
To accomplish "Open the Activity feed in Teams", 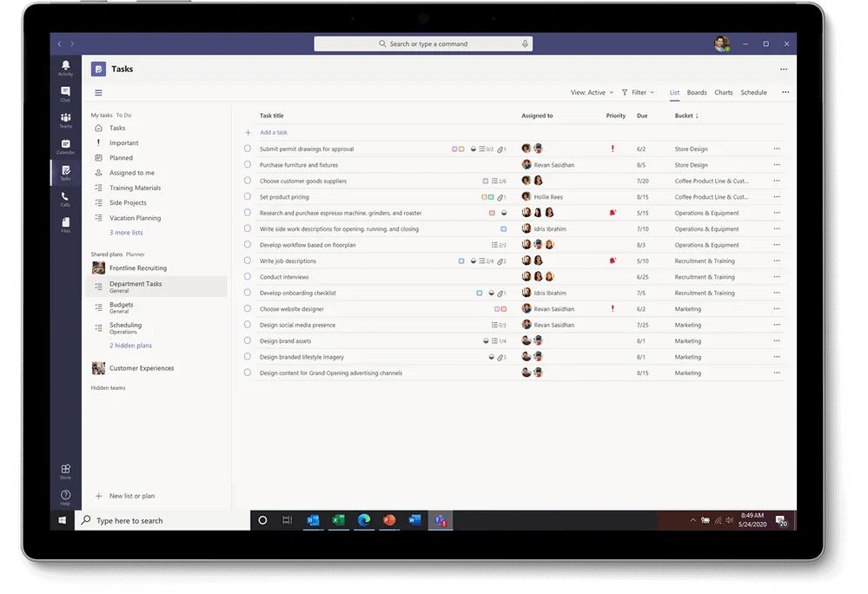I will coord(65,67).
